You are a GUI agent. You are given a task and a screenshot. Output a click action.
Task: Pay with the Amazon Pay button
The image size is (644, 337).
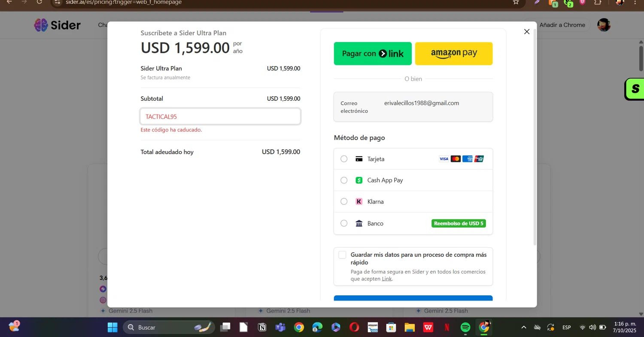tap(454, 54)
